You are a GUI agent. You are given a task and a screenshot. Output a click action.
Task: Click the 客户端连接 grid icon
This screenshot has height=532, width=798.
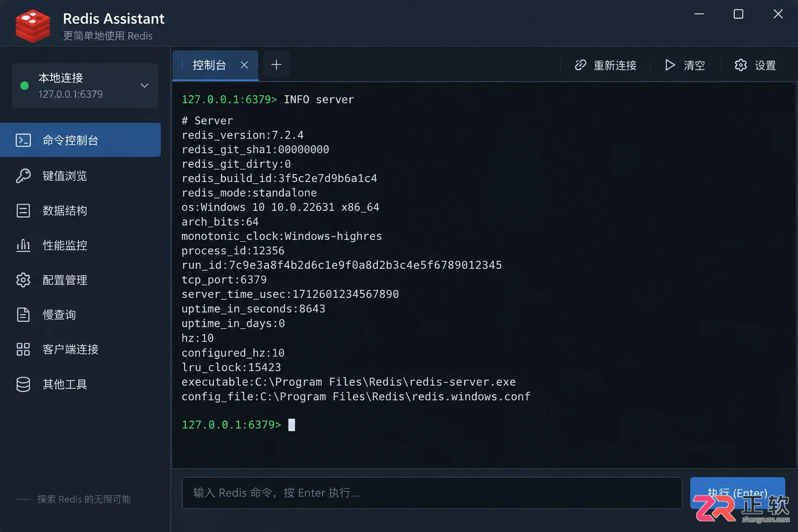(x=23, y=349)
